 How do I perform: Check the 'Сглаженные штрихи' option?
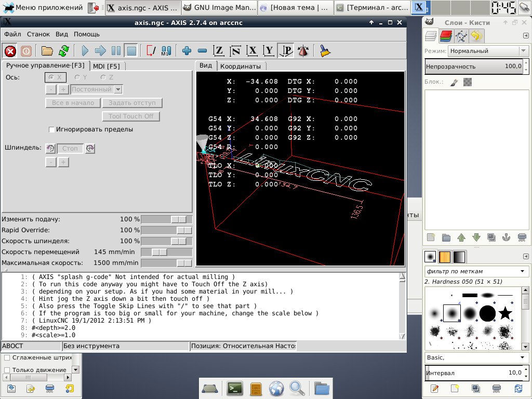(7, 357)
